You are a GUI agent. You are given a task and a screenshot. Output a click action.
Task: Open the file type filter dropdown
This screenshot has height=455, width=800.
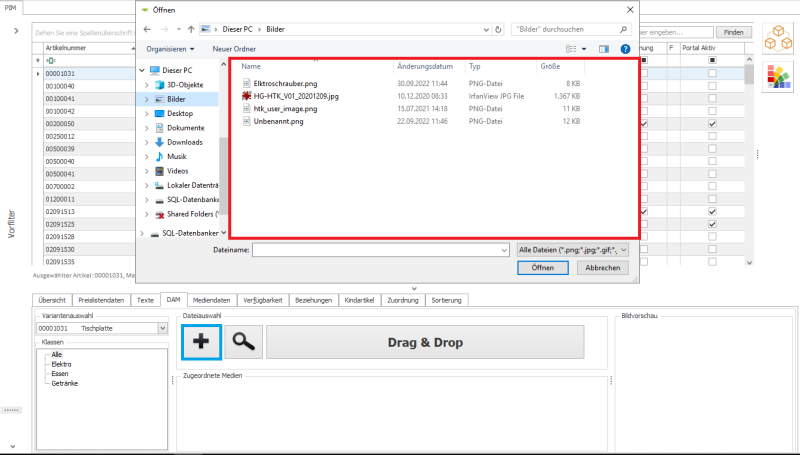574,249
